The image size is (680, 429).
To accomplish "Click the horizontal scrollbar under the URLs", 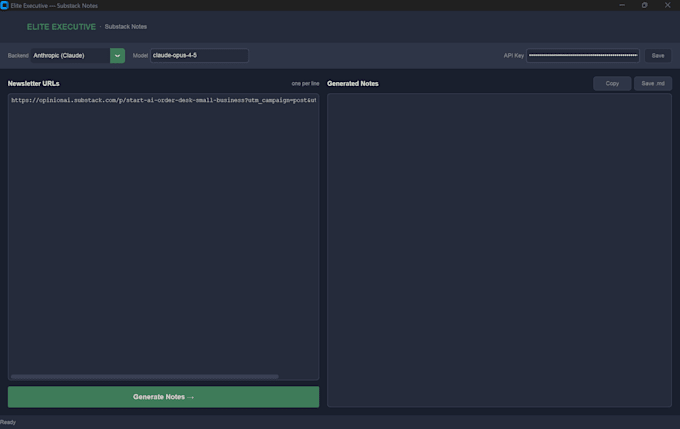I will tap(144, 377).
